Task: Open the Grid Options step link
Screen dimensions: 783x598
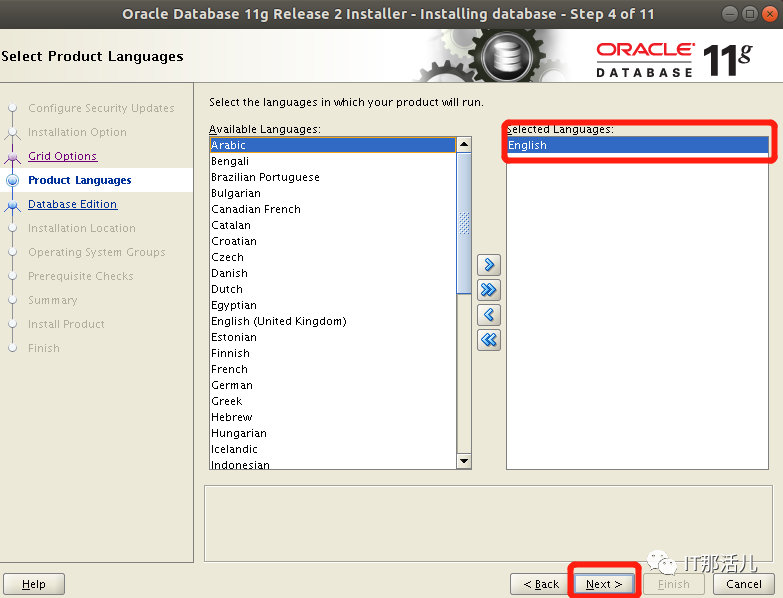Action: pyautogui.click(x=62, y=156)
